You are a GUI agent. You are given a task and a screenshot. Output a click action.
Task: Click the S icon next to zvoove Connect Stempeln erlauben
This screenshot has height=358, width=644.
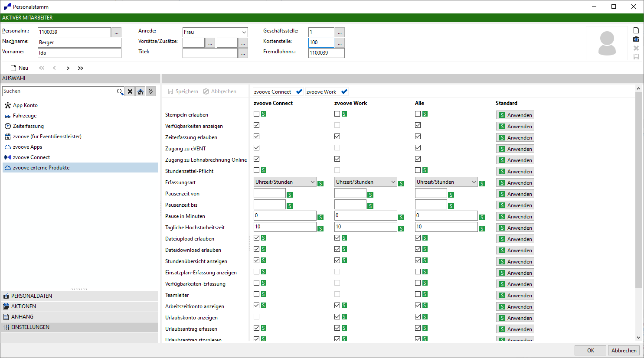264,114
